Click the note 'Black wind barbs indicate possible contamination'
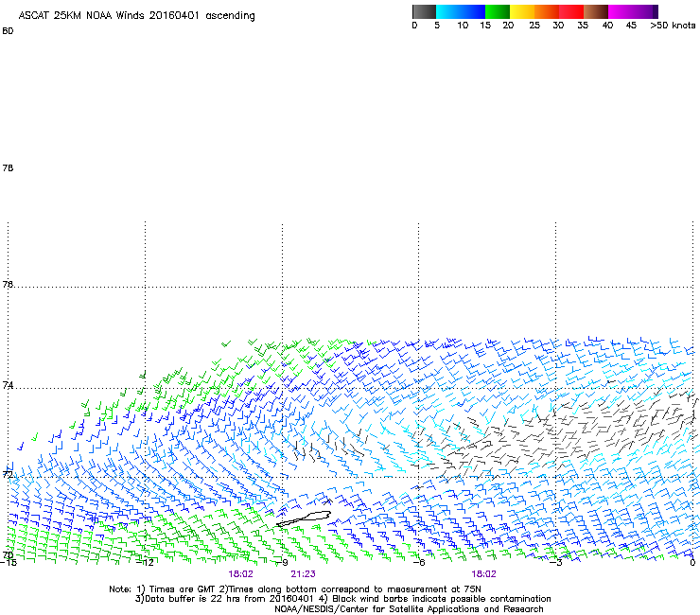The width and height of the screenshot is (700, 615). point(442,599)
